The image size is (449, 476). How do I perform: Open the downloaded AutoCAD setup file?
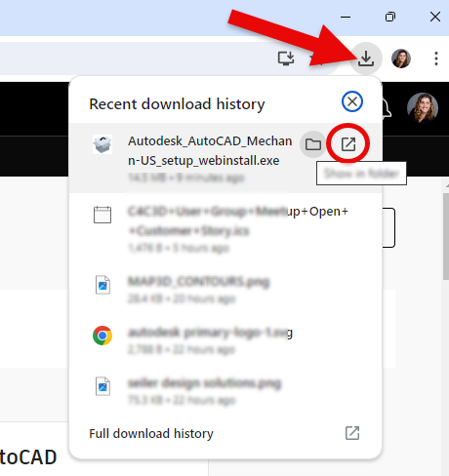(348, 144)
